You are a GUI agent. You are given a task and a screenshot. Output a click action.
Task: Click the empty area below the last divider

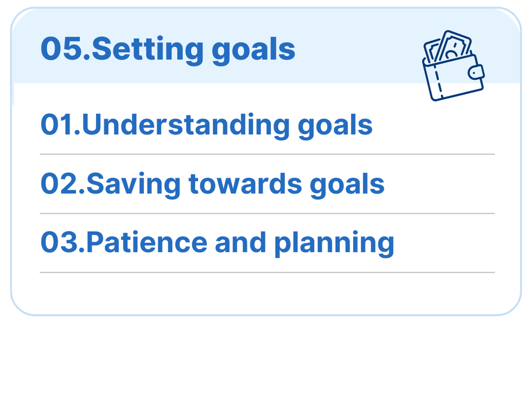(x=267, y=294)
